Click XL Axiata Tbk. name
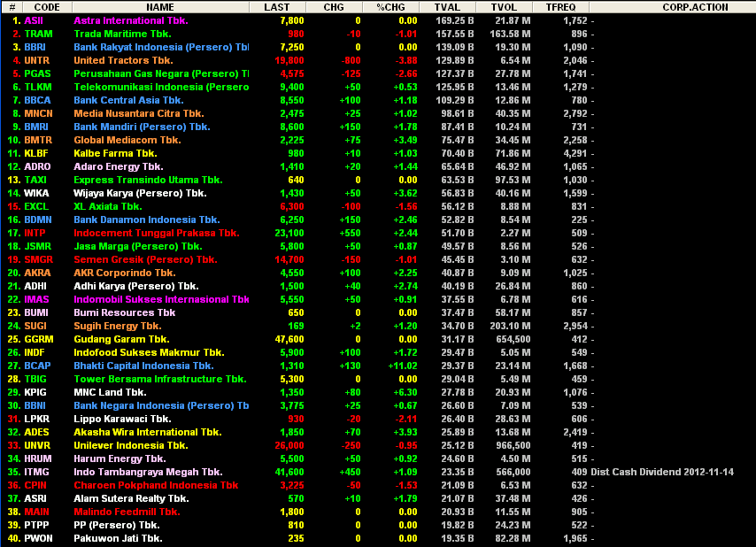 (107, 206)
